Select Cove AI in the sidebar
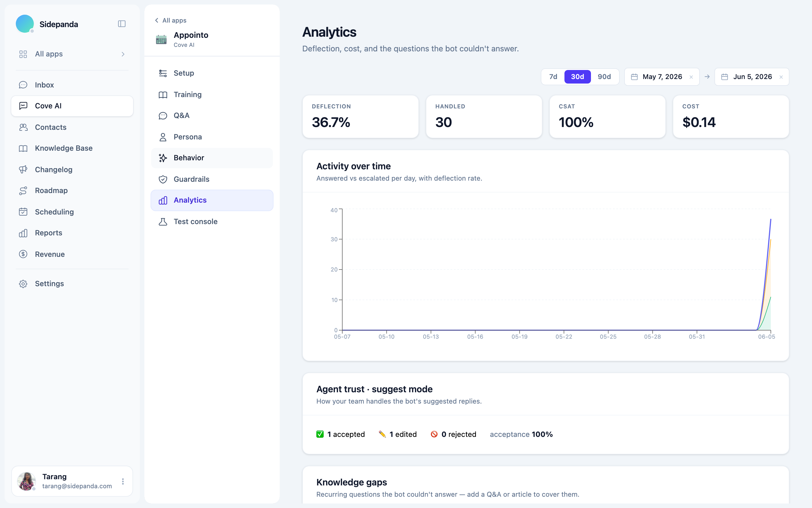The image size is (812, 508). pyautogui.click(x=72, y=106)
